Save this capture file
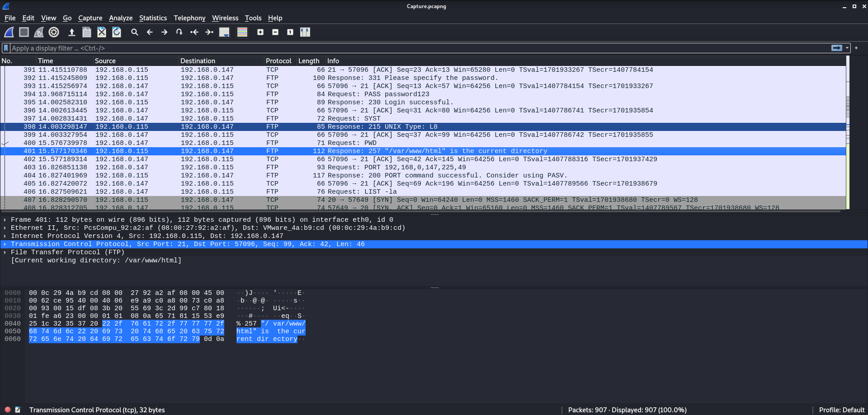The width and height of the screenshot is (868, 415). (x=87, y=32)
